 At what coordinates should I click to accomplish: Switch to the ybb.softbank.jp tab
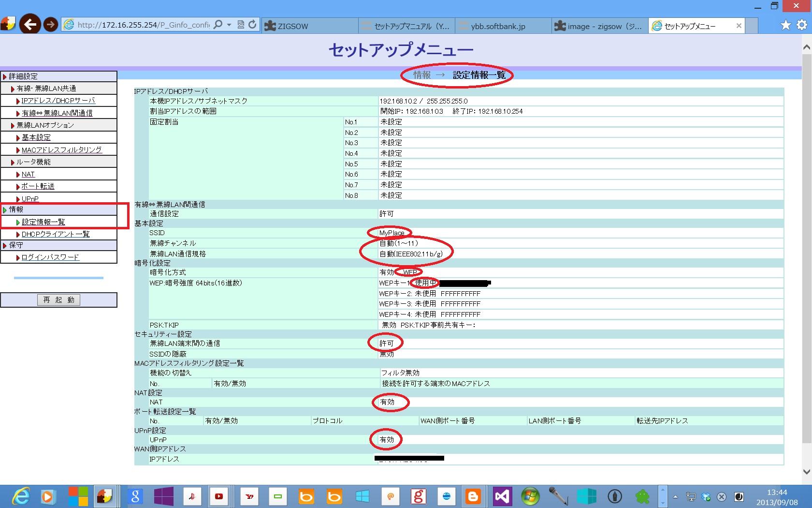click(503, 26)
